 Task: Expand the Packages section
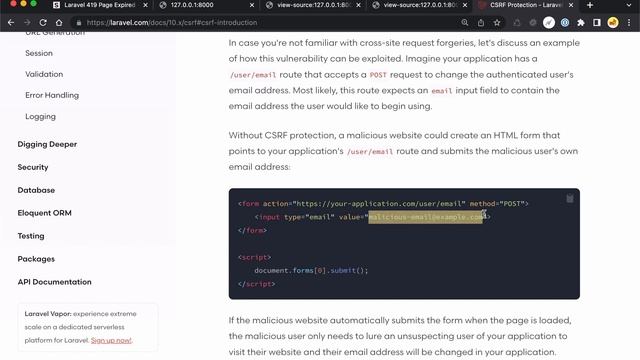[36, 259]
